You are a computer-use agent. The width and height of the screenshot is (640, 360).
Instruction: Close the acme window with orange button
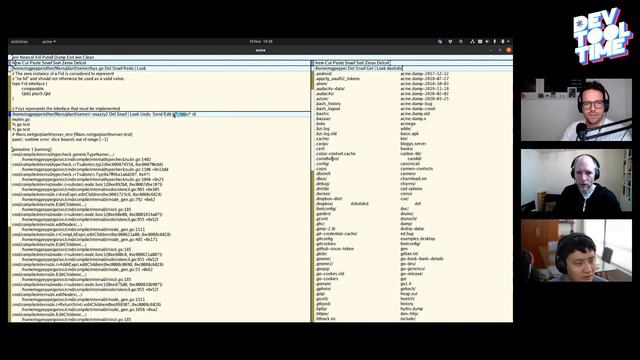click(509, 50)
